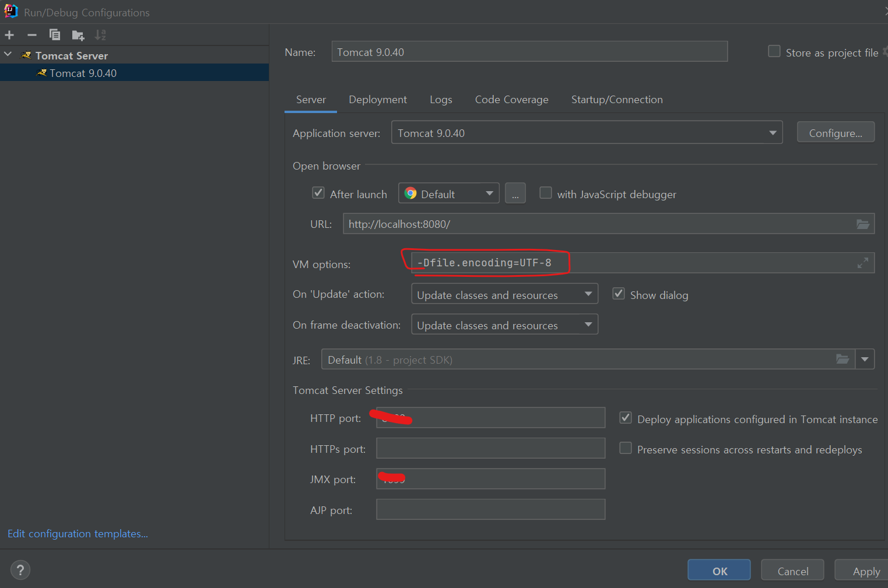Click the Configure... button
The height and width of the screenshot is (588, 888).
click(x=836, y=132)
